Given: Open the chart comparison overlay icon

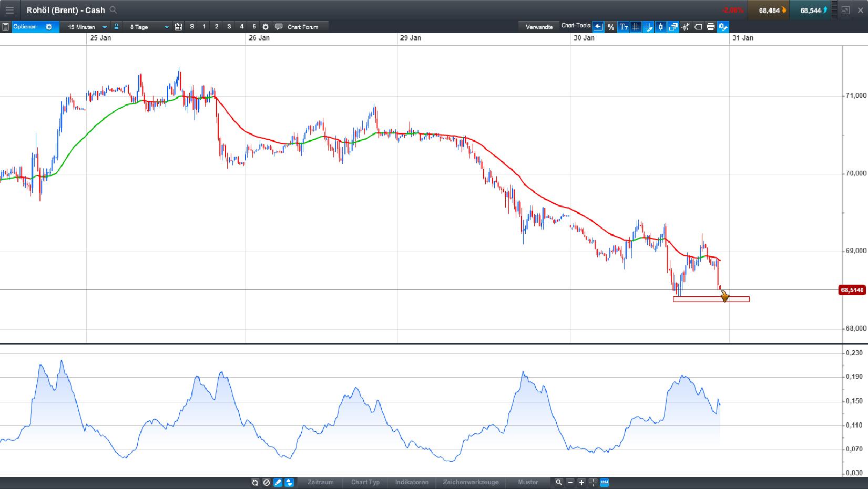Looking at the screenshot, I should pos(674,27).
